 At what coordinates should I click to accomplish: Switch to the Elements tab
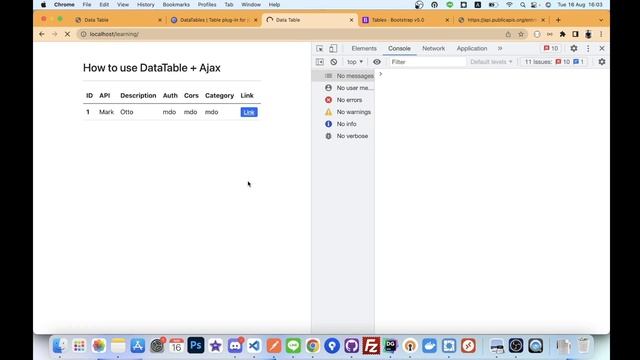point(364,48)
